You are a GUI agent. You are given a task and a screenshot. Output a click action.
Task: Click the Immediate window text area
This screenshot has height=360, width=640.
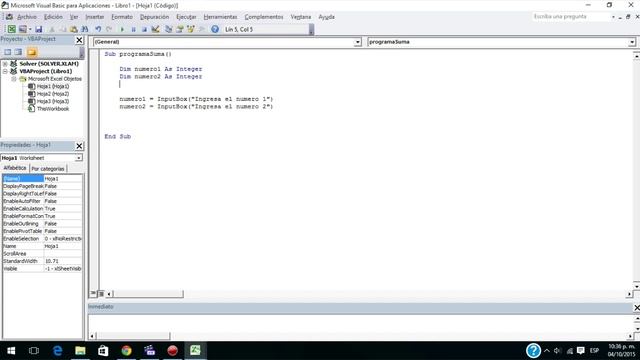[x=360, y=323]
